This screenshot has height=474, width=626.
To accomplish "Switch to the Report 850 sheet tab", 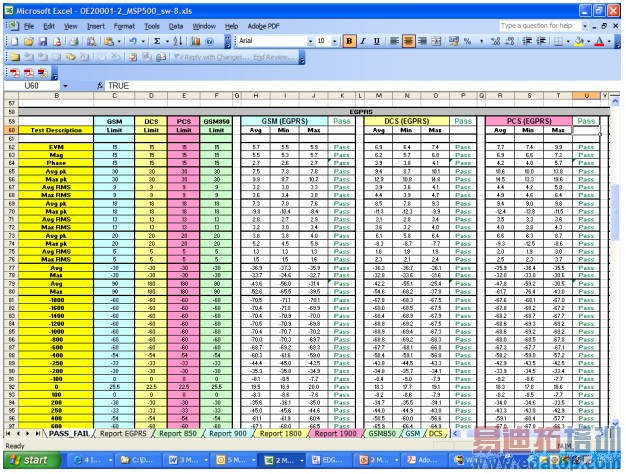I will [178, 433].
